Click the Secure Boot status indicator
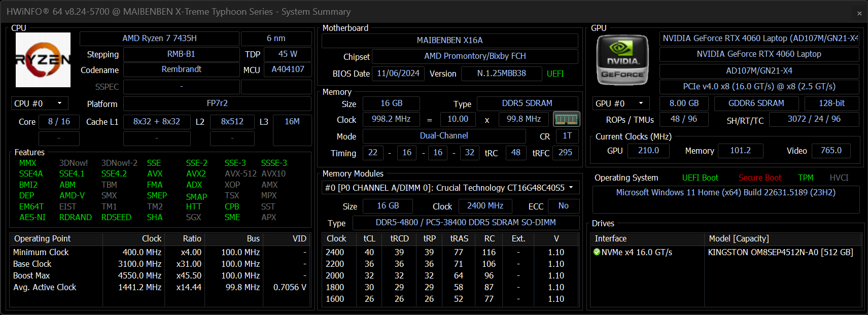868x315 pixels. (759, 178)
